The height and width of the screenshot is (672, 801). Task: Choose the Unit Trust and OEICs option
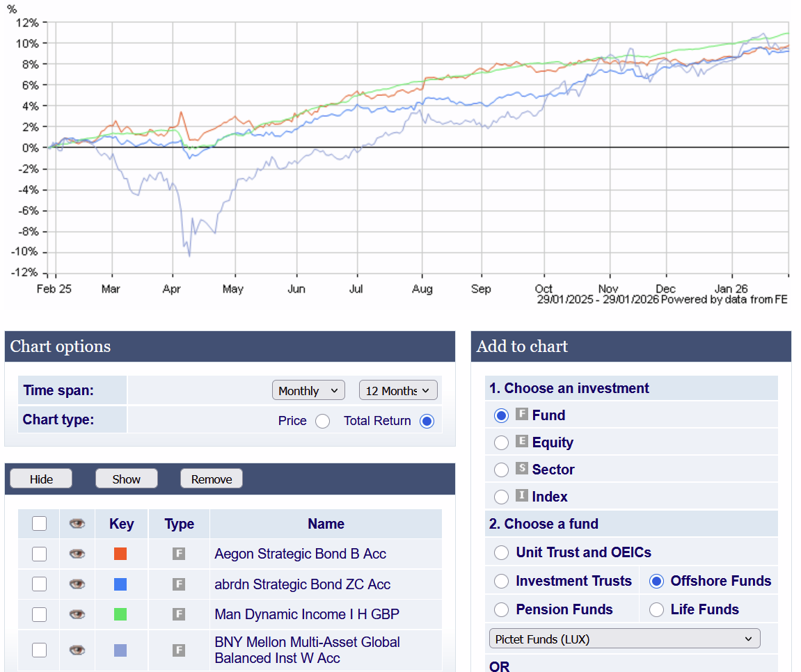pyautogui.click(x=501, y=552)
